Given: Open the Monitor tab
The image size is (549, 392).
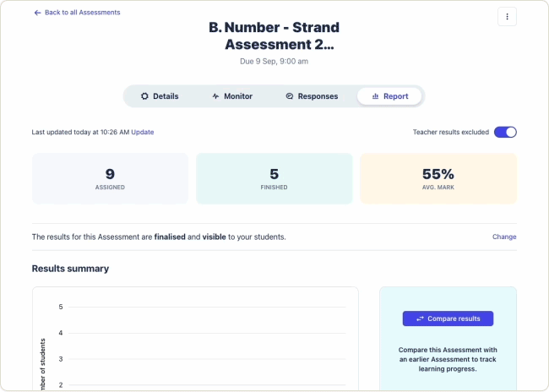Looking at the screenshot, I should click(x=232, y=96).
